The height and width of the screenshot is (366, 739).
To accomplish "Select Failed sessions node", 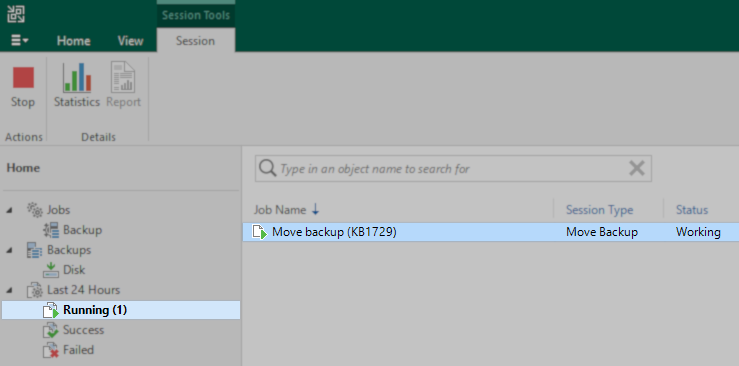I will 78,350.
